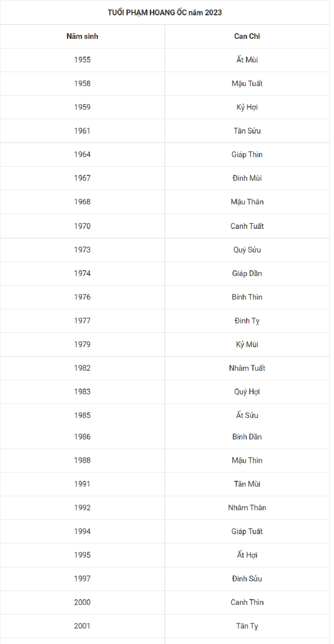Click the 'Canh Thìn' cell
Viewport: 334px width, 644px height.
[247, 602]
